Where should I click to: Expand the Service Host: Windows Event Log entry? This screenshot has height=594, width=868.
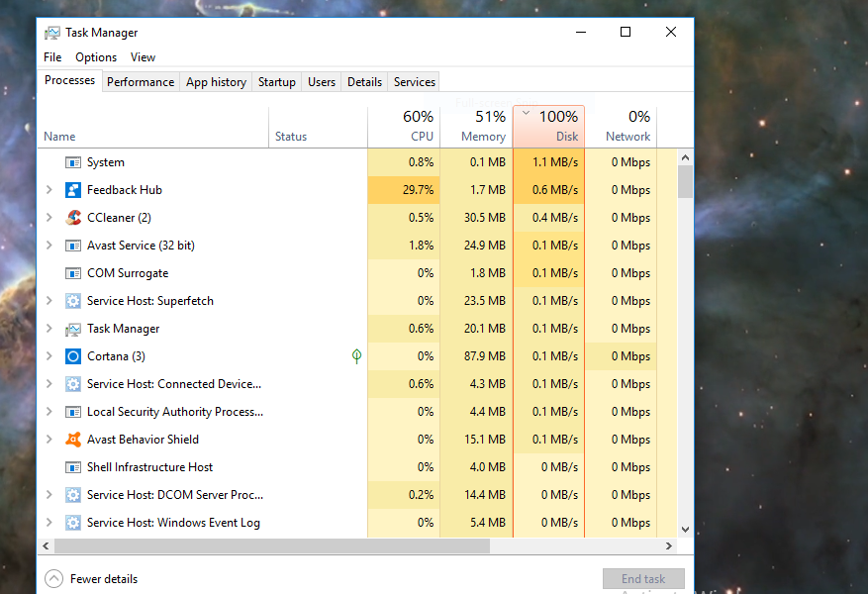(48, 522)
